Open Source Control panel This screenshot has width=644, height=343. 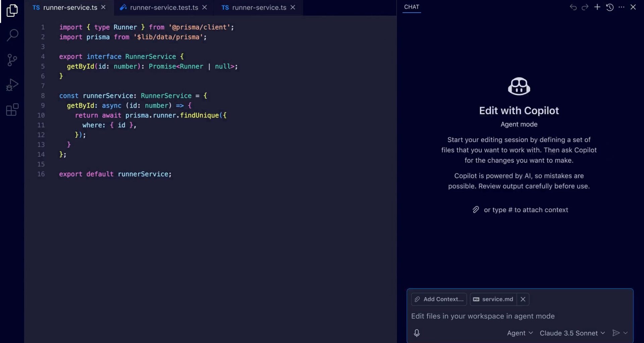tap(12, 60)
